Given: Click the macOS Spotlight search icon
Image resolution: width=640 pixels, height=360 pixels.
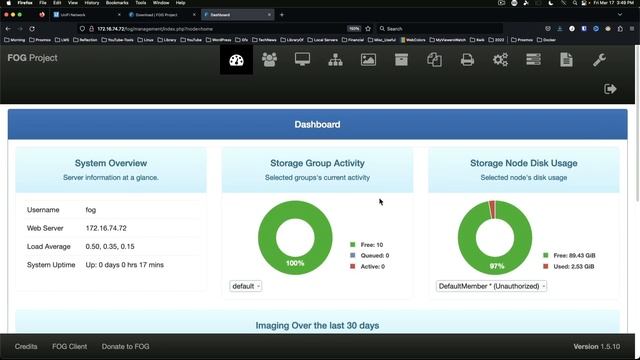Looking at the screenshot, I should 575,3.
